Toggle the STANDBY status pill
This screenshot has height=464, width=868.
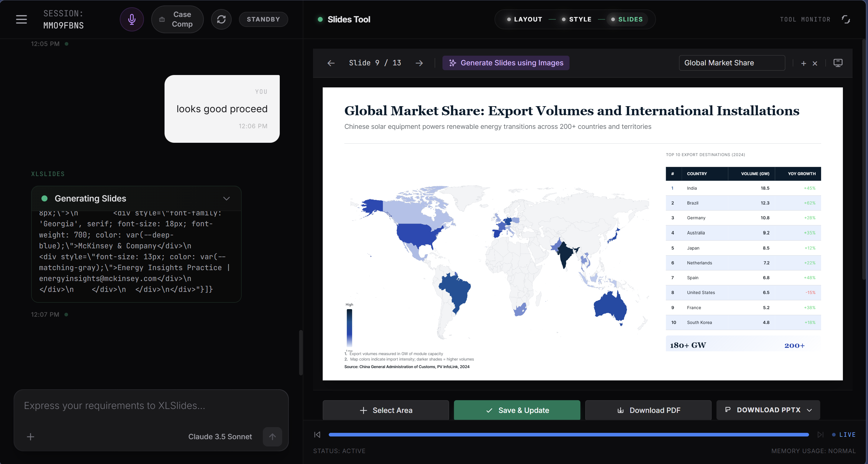coord(263,19)
